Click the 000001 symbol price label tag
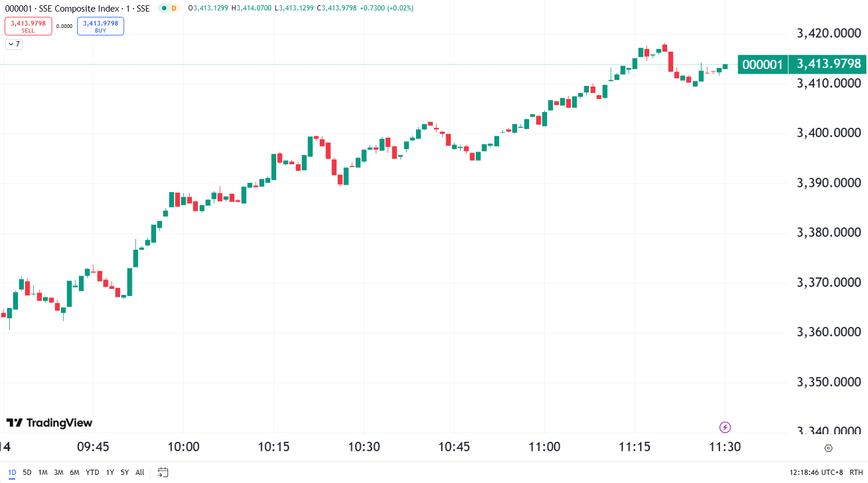The height and width of the screenshot is (483, 868). [762, 64]
